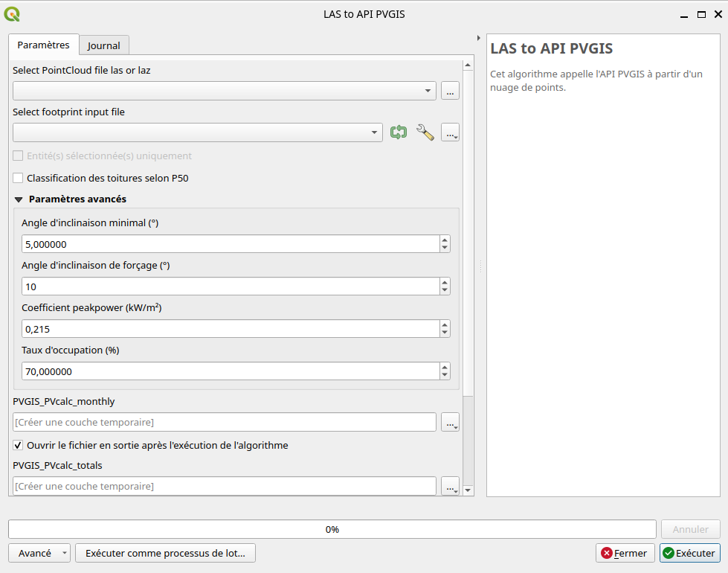This screenshot has height=573, width=728.
Task: Uncheck Ouvrir le fichier en sortie checkbox
Action: [18, 445]
